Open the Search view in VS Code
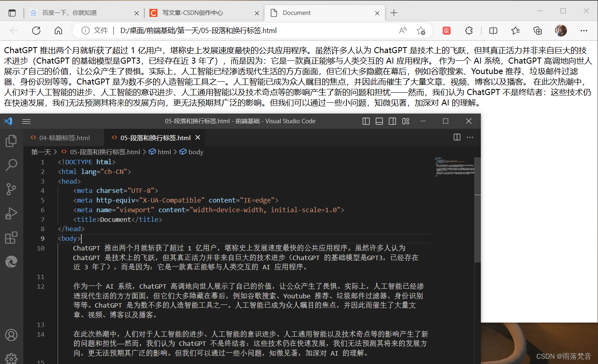This screenshot has width=598, height=364. (x=11, y=165)
